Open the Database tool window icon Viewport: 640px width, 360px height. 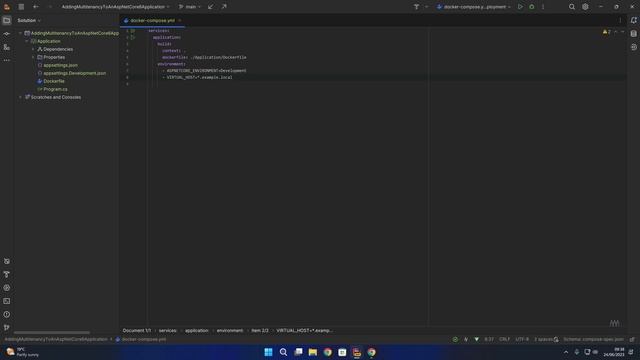pyautogui.click(x=633, y=34)
